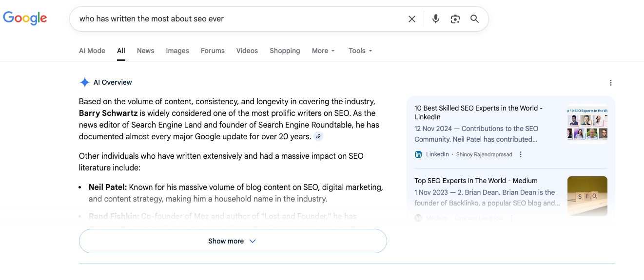Click source link icon after Barry Schwartz paragraph
Screen dimensions: 644x280
point(318,137)
